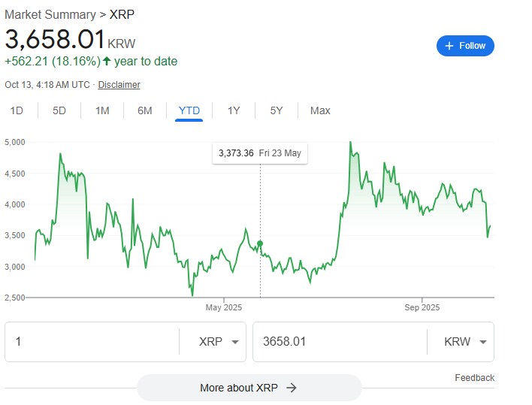The image size is (532, 405).
Task: Open the Disclaimer link
Action: coord(119,85)
